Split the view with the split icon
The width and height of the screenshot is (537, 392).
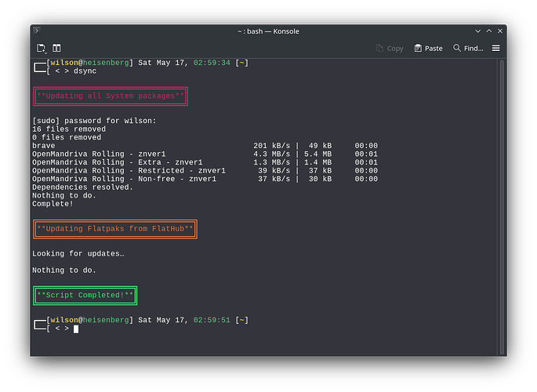pos(56,48)
